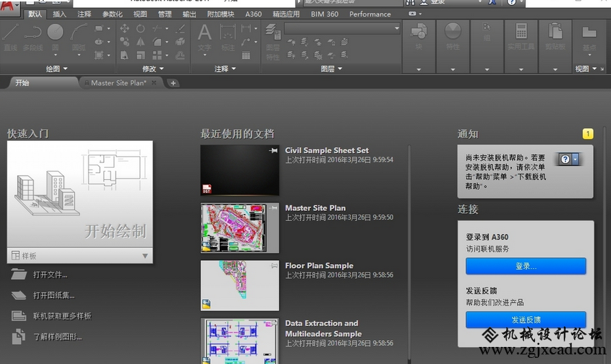Image resolution: width=611 pixels, height=364 pixels.
Task: Expand the 样板 template dropdown
Action: coord(145,256)
